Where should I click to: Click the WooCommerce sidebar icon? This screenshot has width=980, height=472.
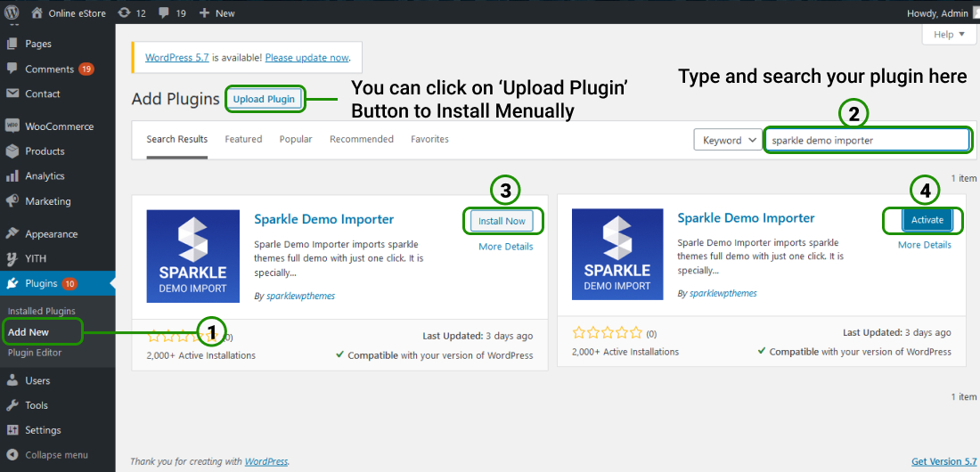[12, 126]
